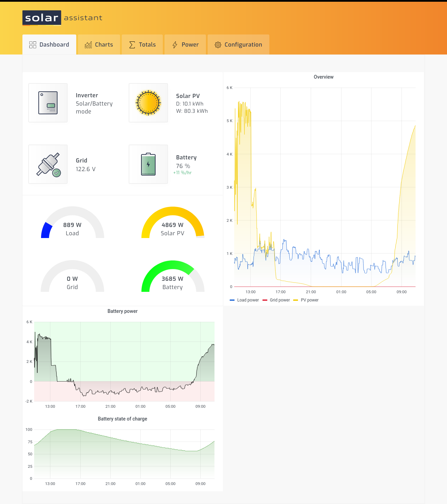Click the Inverter device icon

pyautogui.click(x=48, y=103)
